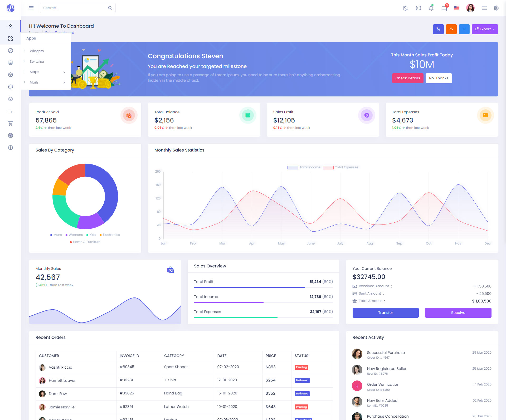Select Widgets from Apps menu
506x420 pixels.
pyautogui.click(x=37, y=51)
